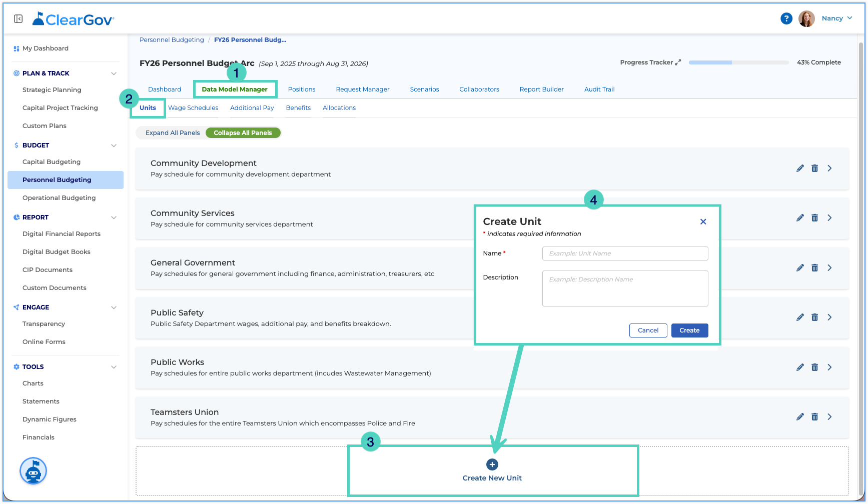The width and height of the screenshot is (868, 504).
Task: Open the blue help question mark icon
Action: tap(786, 18)
